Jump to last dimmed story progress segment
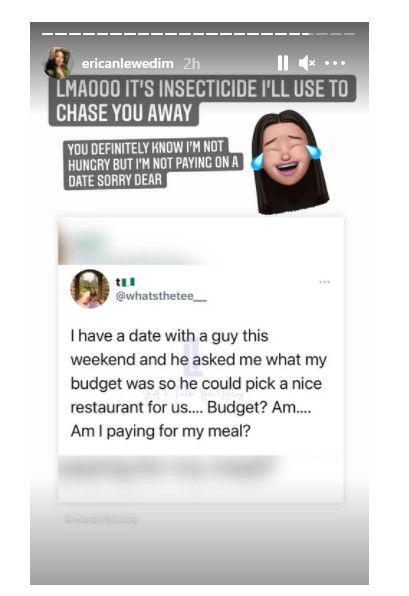Image resolution: width=409 pixels, height=596 pixels. 350,34
